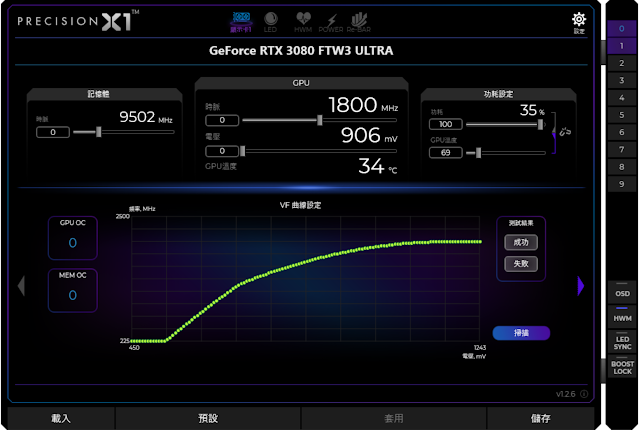Click the 34 °C GPU temperature readout
639x430 pixels.
[378, 166]
